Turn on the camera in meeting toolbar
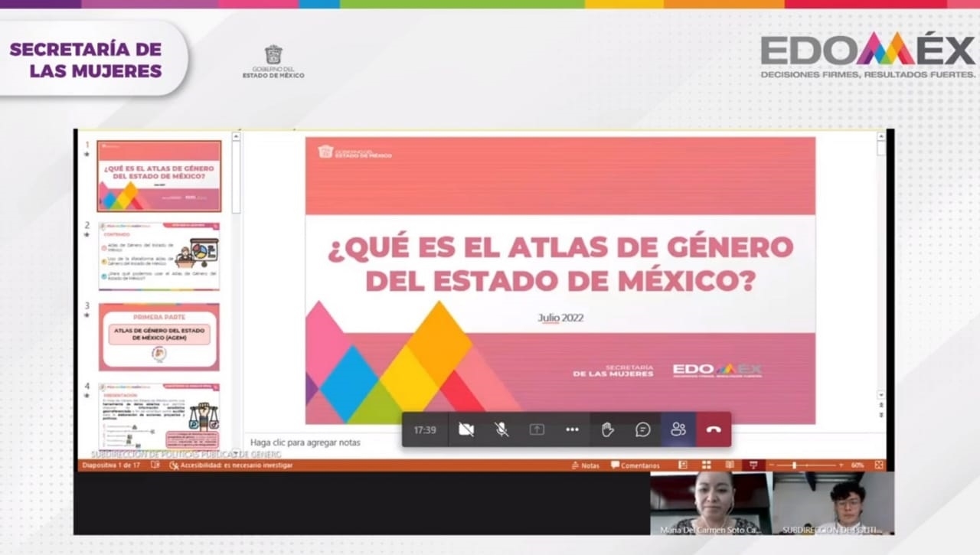Image resolution: width=980 pixels, height=555 pixels. (x=465, y=429)
